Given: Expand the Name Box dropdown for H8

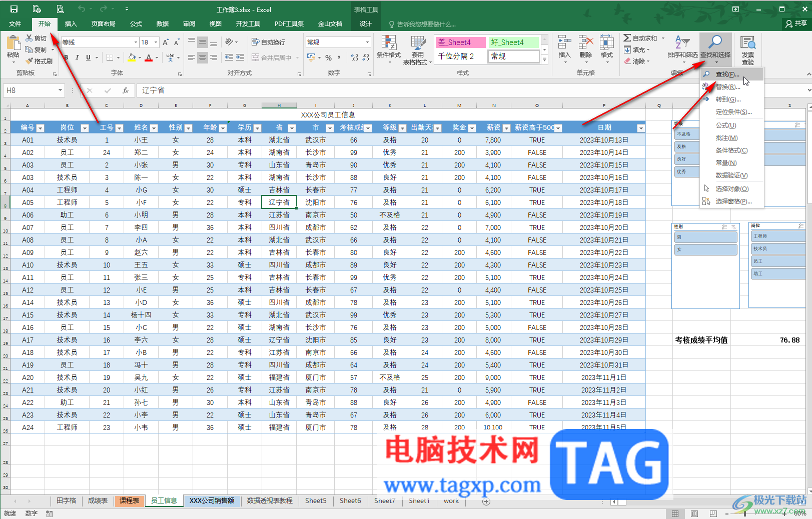Looking at the screenshot, I should (60, 90).
